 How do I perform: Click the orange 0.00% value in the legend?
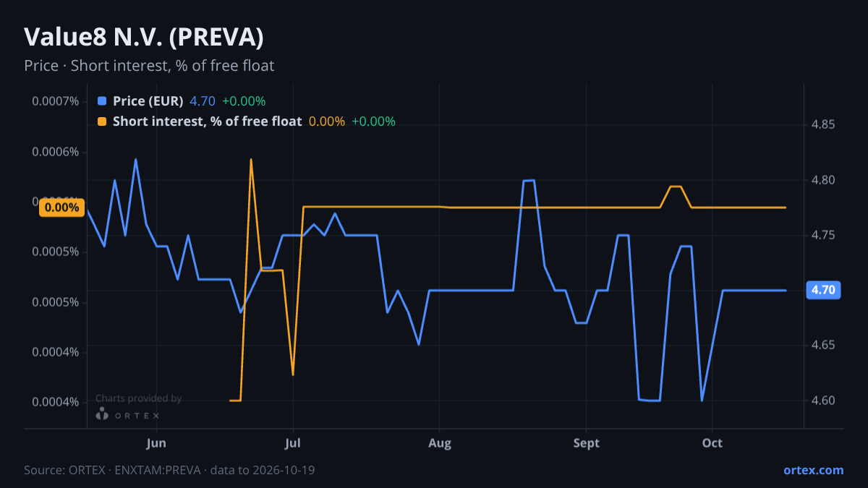(x=327, y=121)
